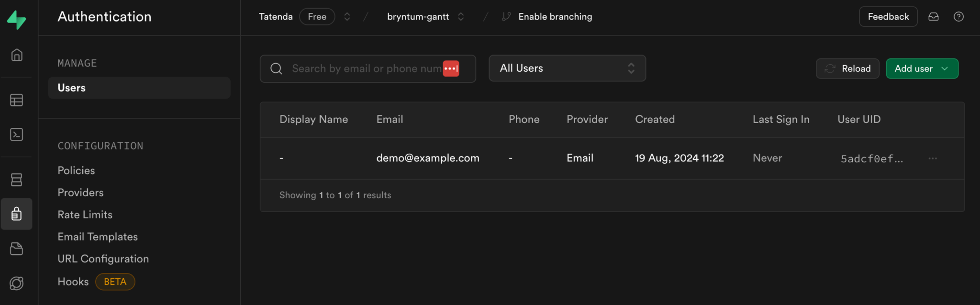Select the Authentication lock icon

pos(17,214)
